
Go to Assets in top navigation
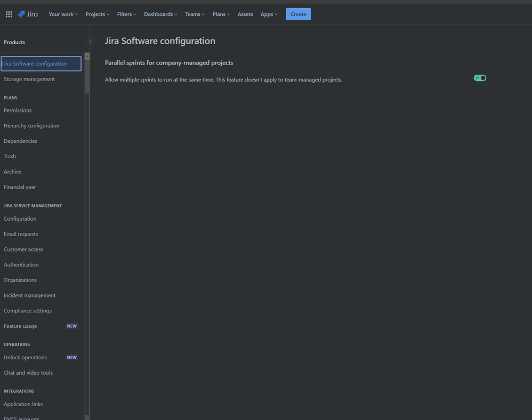pyautogui.click(x=245, y=14)
